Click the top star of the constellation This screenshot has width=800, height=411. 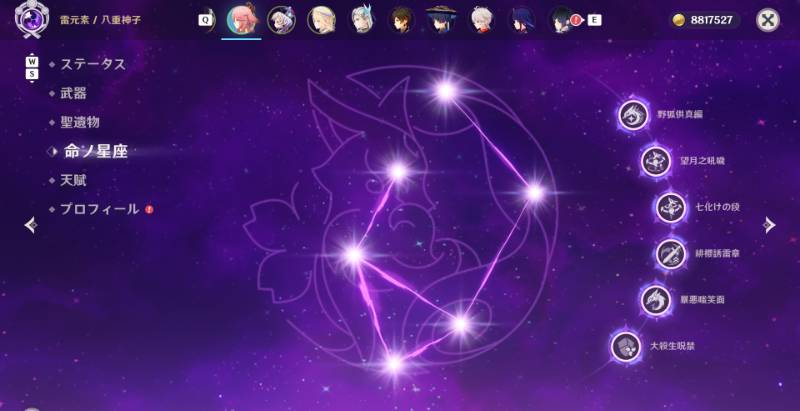pyautogui.click(x=446, y=91)
